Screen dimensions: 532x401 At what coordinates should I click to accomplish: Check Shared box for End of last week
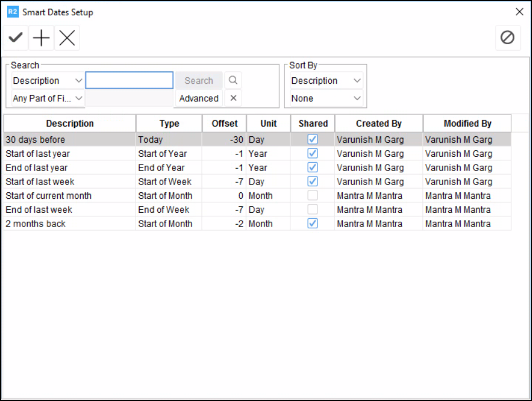[x=313, y=210]
